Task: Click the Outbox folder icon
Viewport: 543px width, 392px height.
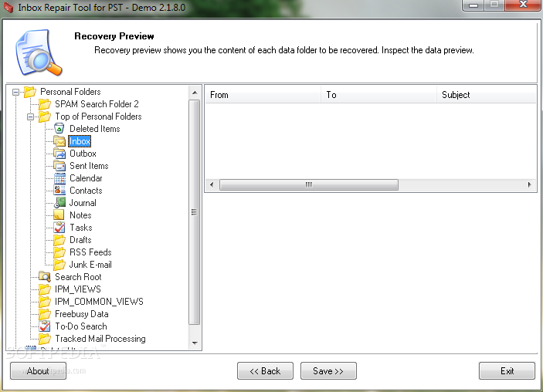Action: click(x=59, y=154)
